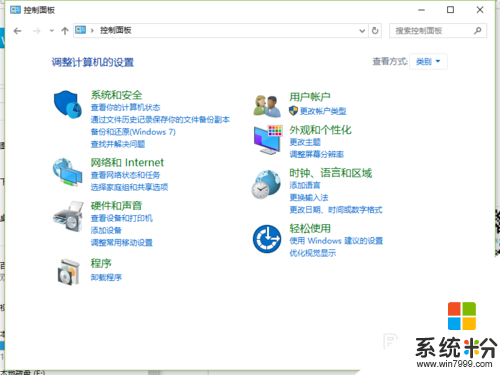The width and height of the screenshot is (500, 375).
Task: Click the 搜索控制面板 search field
Action: (x=438, y=31)
